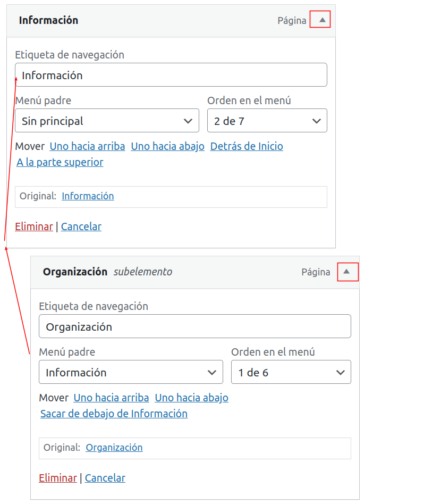Collapse the Organización subelement panel
This screenshot has height=504, width=441.
pos(347,272)
